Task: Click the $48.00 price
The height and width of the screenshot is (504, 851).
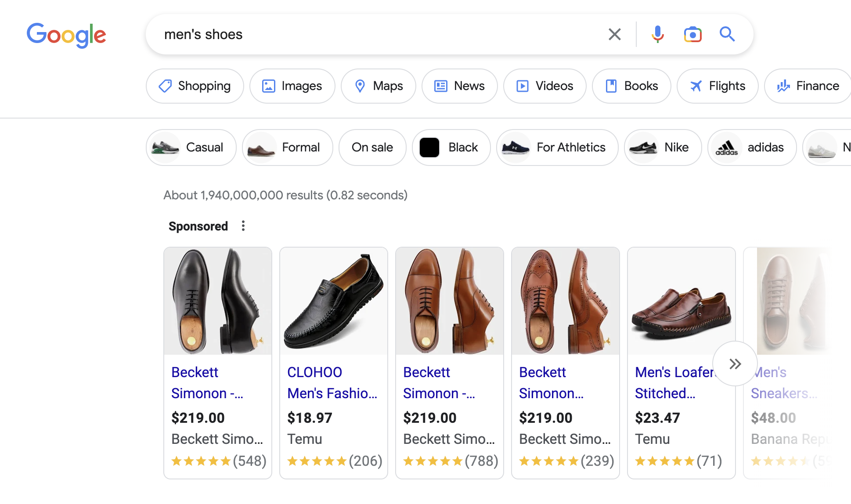Action: (773, 418)
